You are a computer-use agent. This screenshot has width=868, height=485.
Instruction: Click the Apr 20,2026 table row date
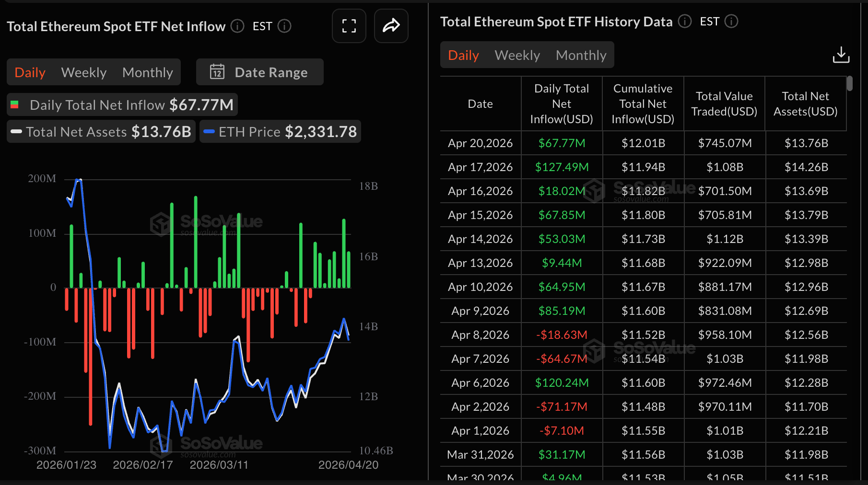(x=480, y=143)
